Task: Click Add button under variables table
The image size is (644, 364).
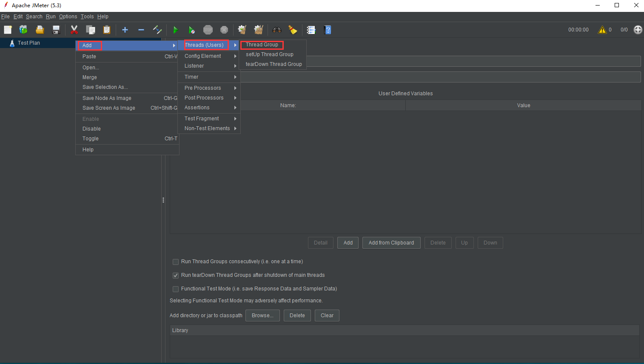Action: coord(348,243)
